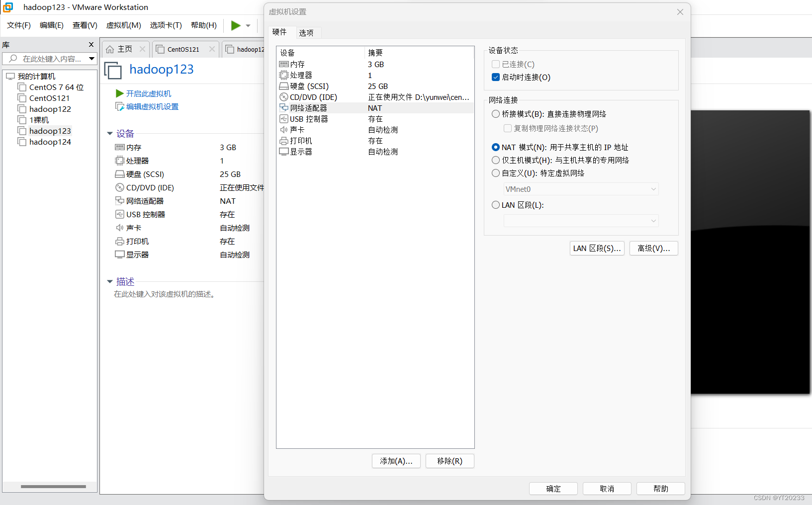
Task: Click 编辑虚拟机设置 link
Action: pyautogui.click(x=152, y=106)
